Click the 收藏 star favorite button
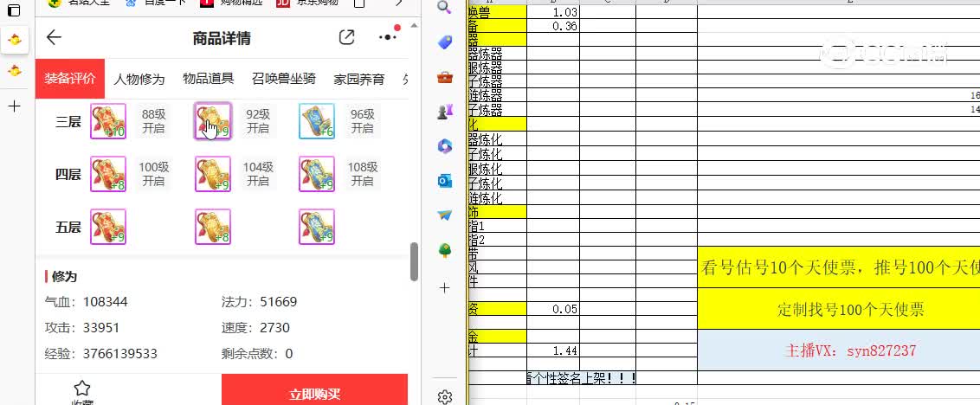980x405 pixels. 82,394
